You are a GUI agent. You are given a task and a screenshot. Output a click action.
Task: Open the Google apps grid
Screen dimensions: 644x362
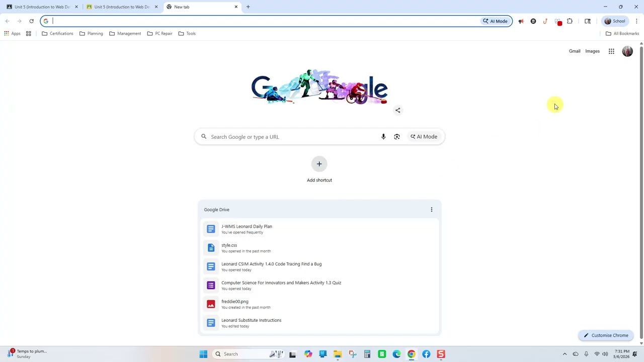(x=611, y=51)
